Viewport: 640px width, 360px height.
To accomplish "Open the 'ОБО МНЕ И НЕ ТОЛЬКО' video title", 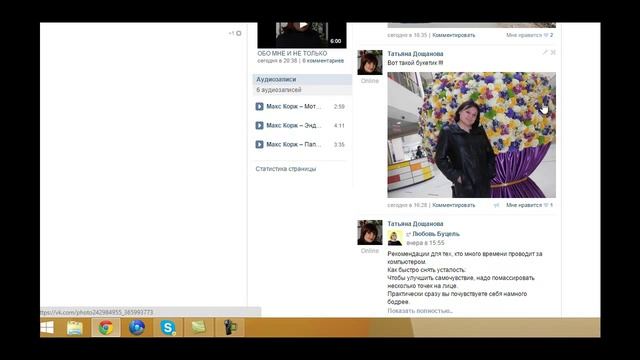I will click(x=292, y=53).
